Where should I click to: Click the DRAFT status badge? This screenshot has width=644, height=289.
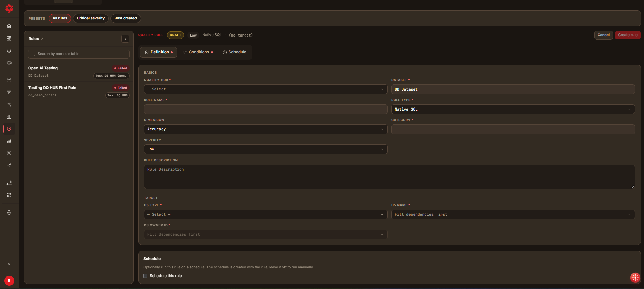pos(175,35)
